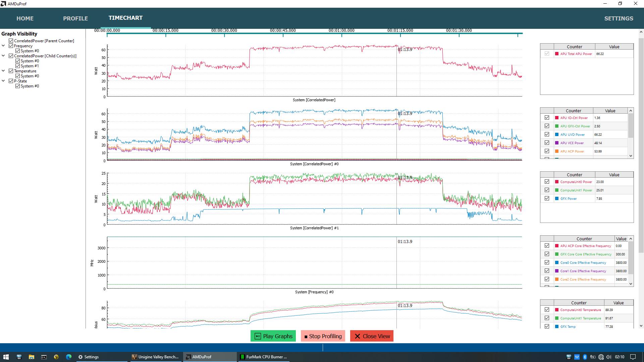Click the 00:00:45.000 mark on timeline
The height and width of the screenshot is (362, 644).
point(283,31)
